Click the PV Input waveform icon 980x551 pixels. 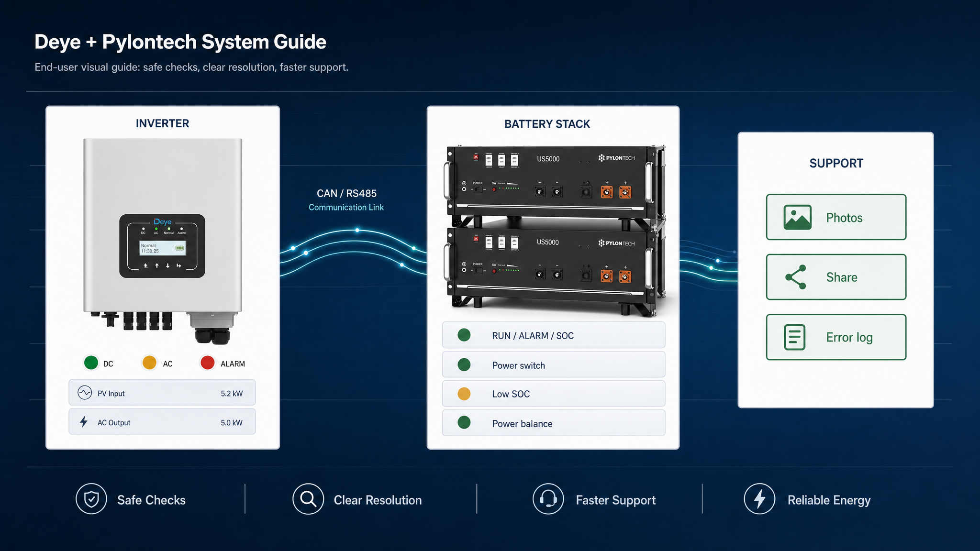point(85,393)
